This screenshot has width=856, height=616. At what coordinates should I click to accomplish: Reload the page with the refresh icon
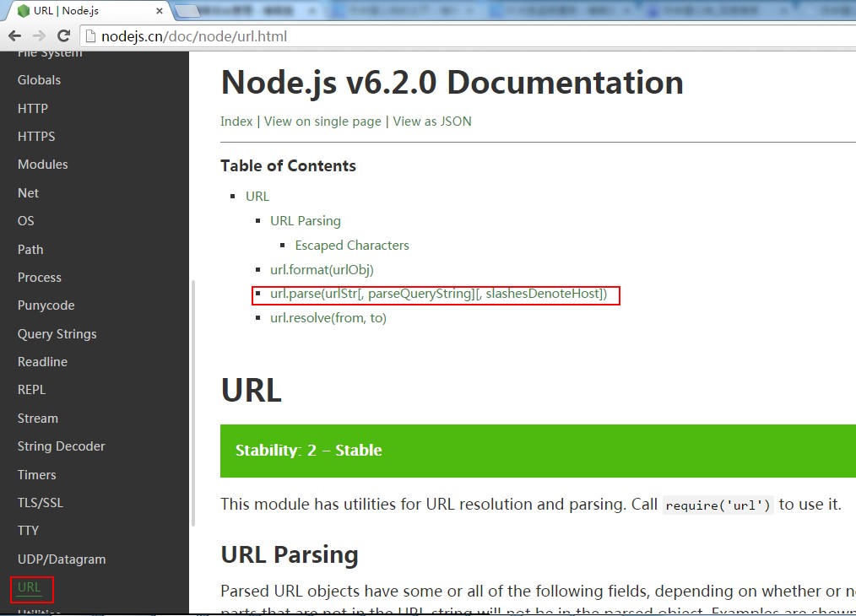63,36
